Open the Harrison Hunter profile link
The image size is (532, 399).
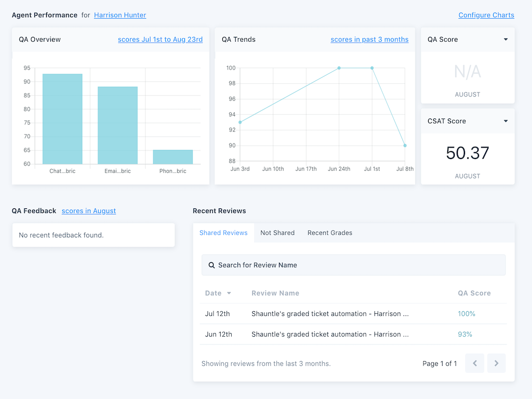pos(120,15)
